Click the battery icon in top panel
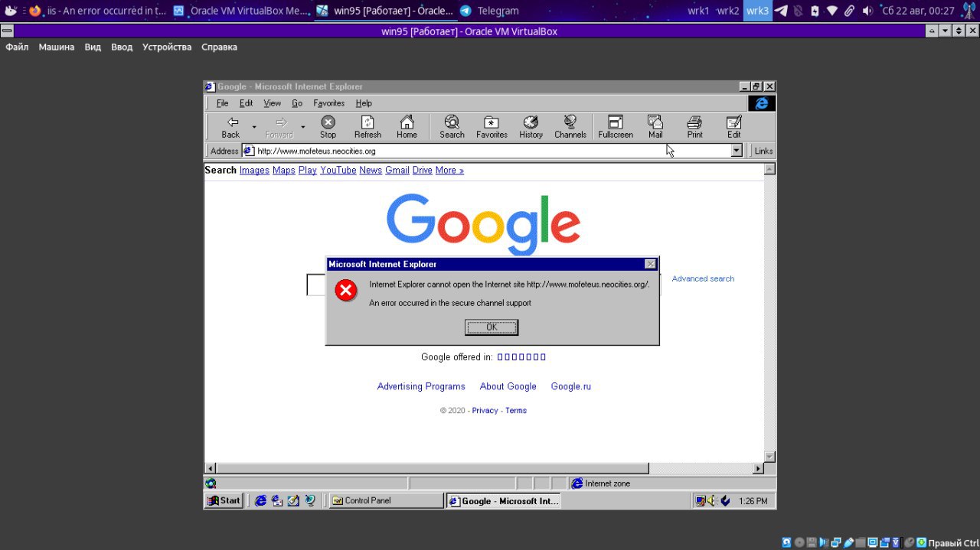The height and width of the screenshot is (550, 980). coord(815,11)
